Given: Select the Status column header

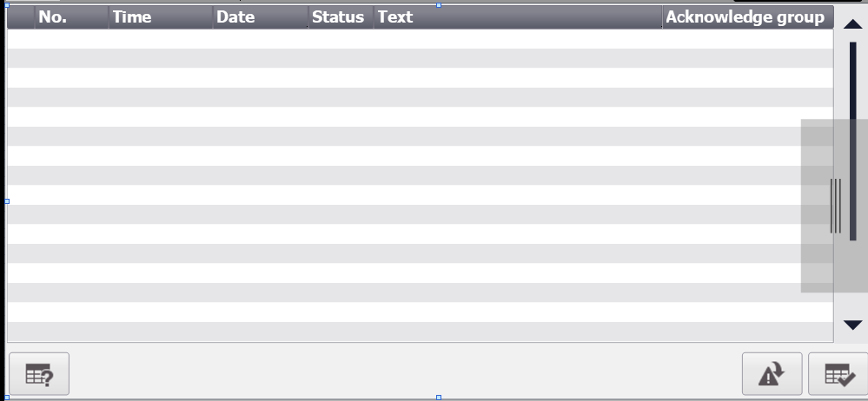Looking at the screenshot, I should click(340, 17).
